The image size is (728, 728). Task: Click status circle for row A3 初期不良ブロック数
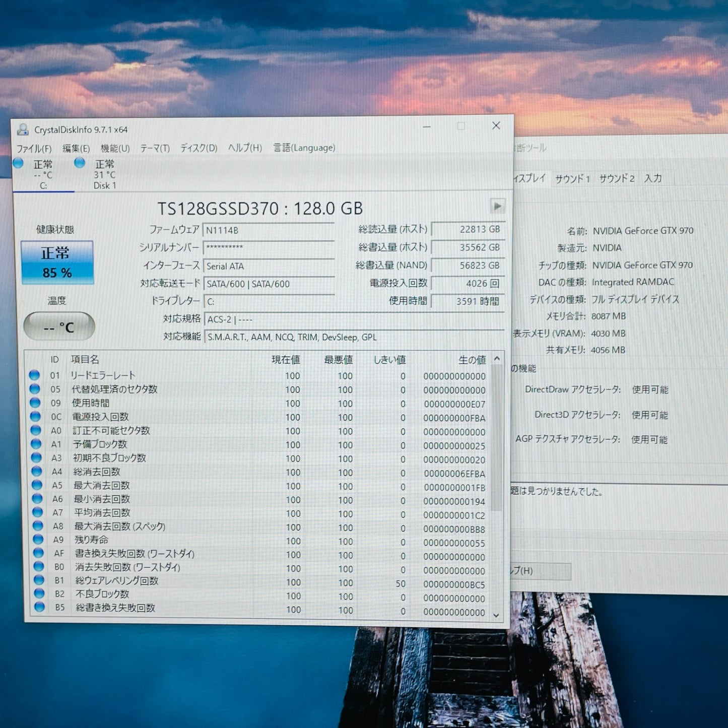point(36,457)
